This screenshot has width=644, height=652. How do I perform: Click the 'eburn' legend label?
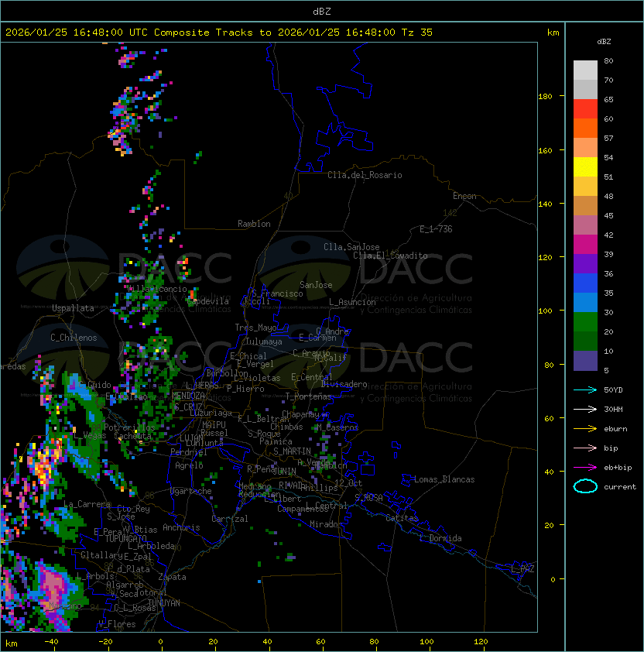click(615, 429)
